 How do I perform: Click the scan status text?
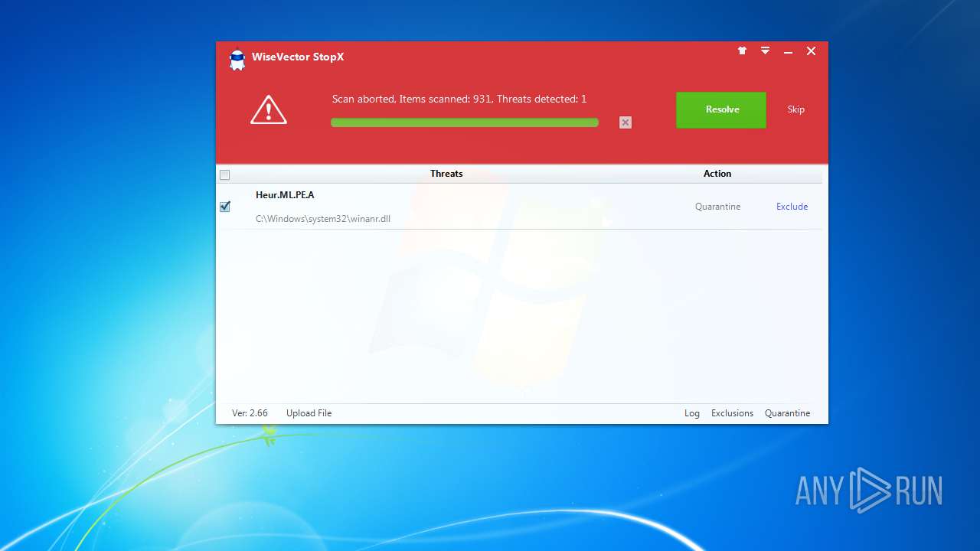(459, 99)
